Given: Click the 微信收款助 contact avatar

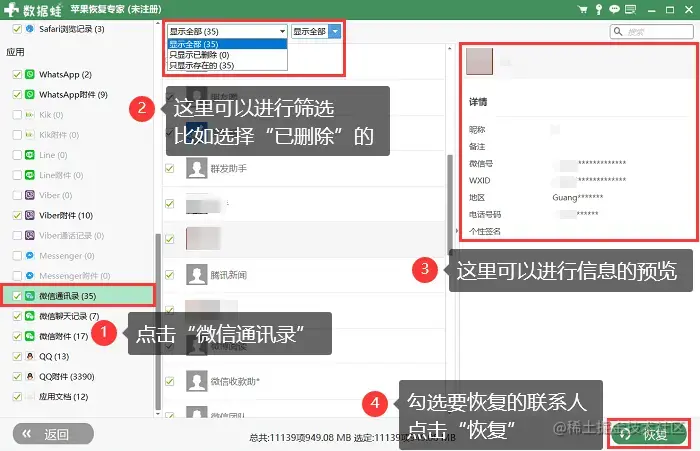Looking at the screenshot, I should tap(196, 381).
